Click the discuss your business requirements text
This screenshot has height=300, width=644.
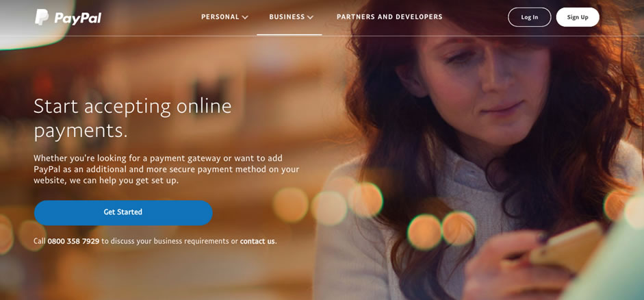(x=170, y=241)
